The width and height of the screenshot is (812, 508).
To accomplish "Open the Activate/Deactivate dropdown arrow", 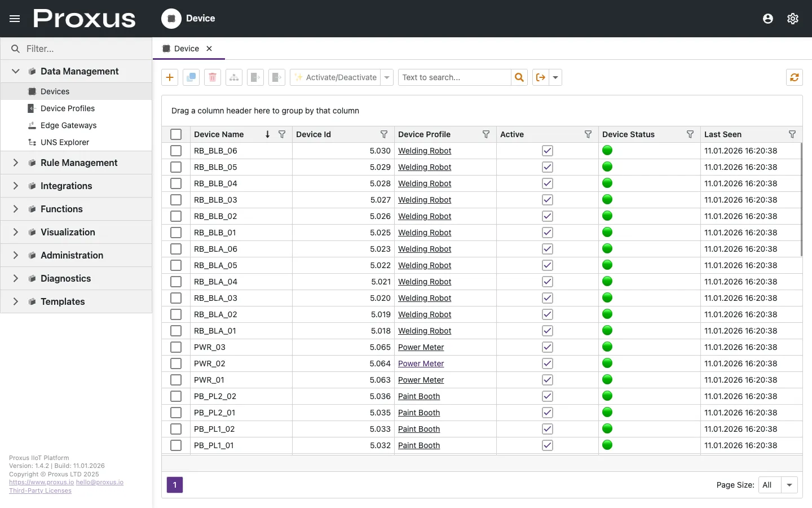I will pyautogui.click(x=387, y=77).
